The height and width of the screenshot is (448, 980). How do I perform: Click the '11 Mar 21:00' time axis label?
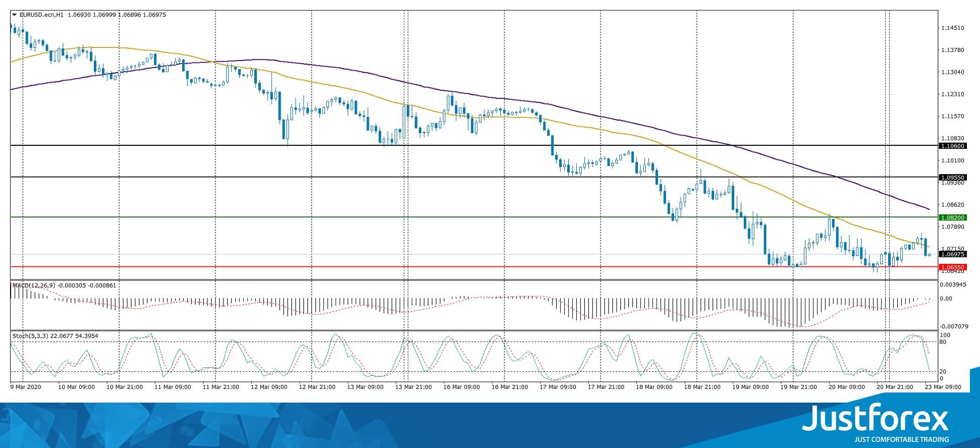point(221,387)
